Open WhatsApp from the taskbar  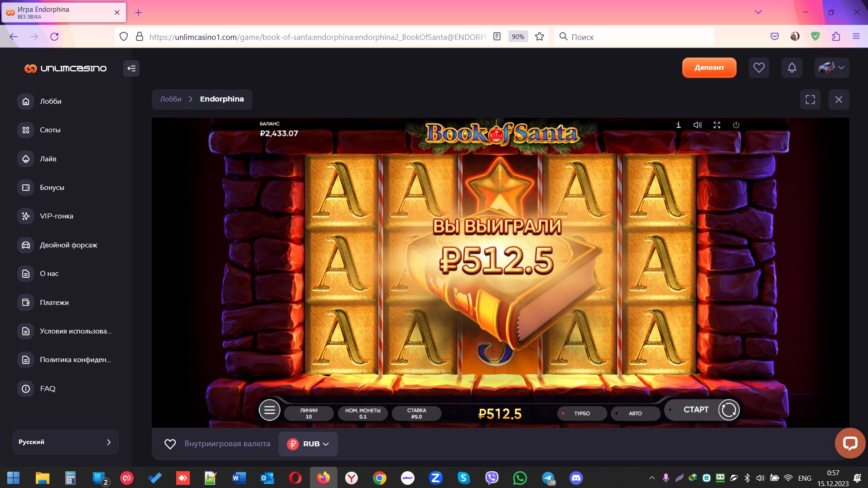pyautogui.click(x=520, y=478)
